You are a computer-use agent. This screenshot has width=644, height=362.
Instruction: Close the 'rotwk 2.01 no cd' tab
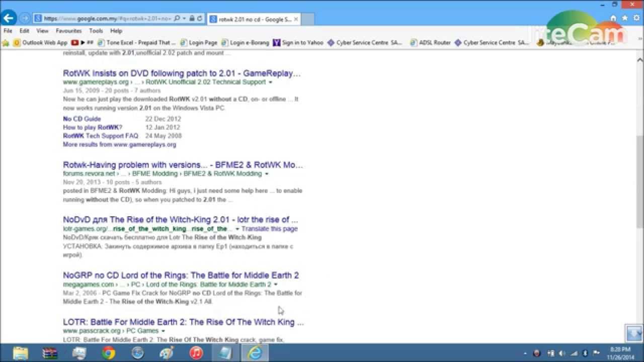pos(296,19)
